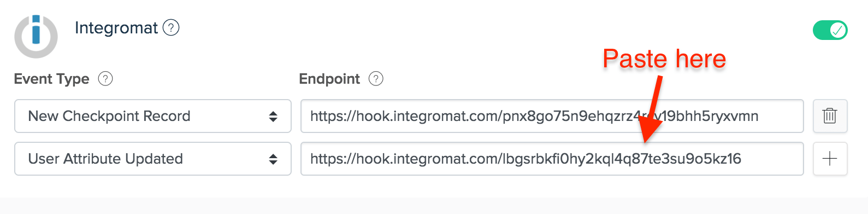Open the User Attribute Updated dropdown

[x=153, y=159]
